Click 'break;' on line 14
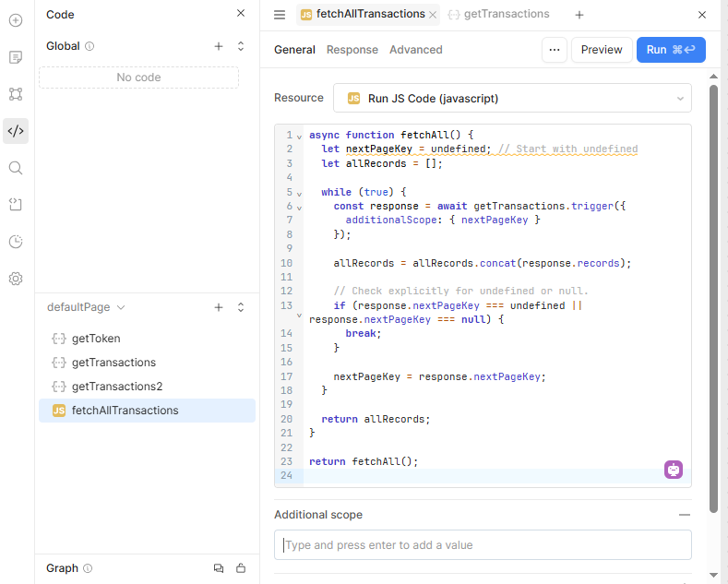728x584 pixels. pyautogui.click(x=363, y=333)
